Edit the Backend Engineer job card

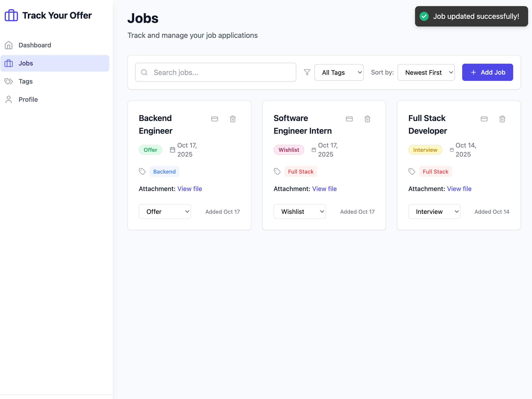[214, 119]
